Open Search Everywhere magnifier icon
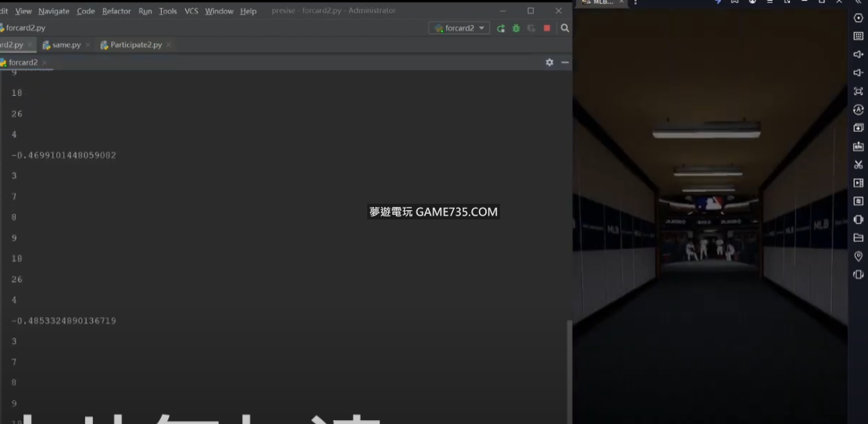The image size is (868, 424). (x=565, y=28)
